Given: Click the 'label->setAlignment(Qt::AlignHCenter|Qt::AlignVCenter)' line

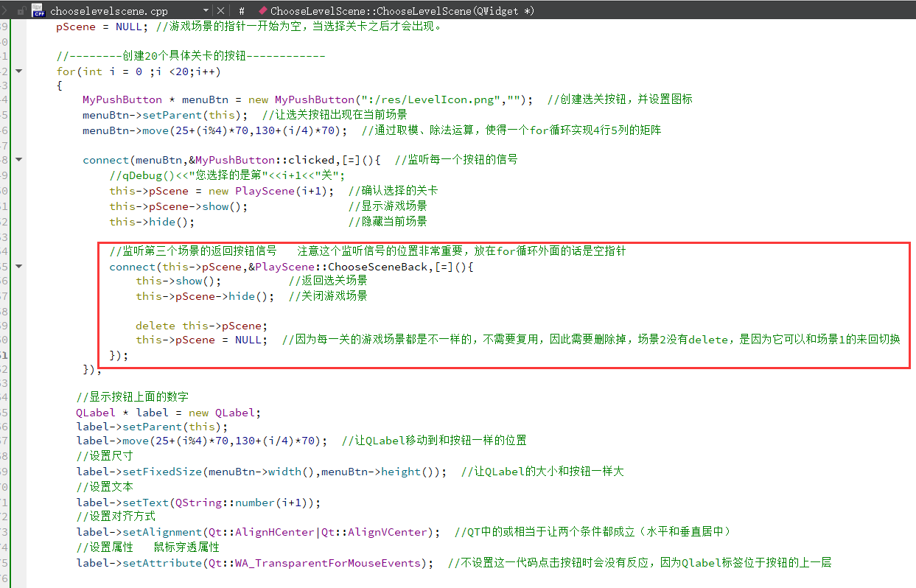Looking at the screenshot, I should pos(404,532).
